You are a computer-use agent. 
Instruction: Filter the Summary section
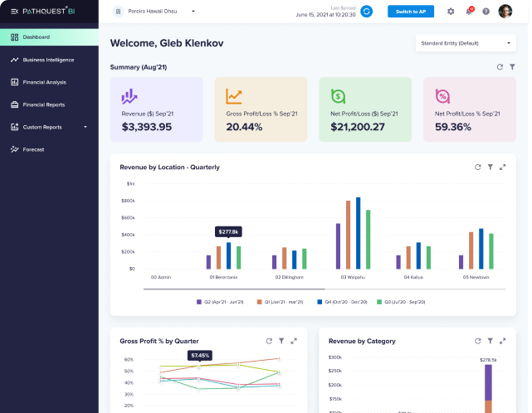click(x=512, y=66)
